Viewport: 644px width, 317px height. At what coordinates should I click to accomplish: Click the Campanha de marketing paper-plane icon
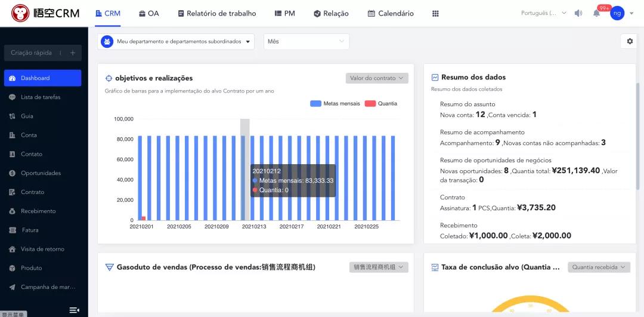(13, 287)
